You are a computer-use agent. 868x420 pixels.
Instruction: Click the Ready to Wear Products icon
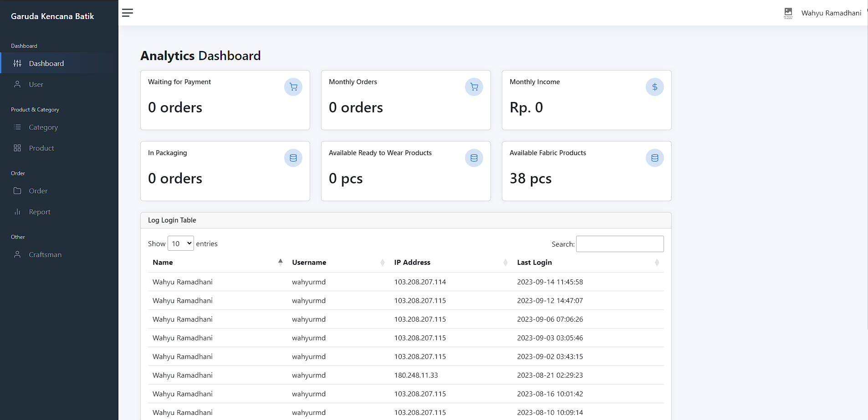pyautogui.click(x=474, y=158)
